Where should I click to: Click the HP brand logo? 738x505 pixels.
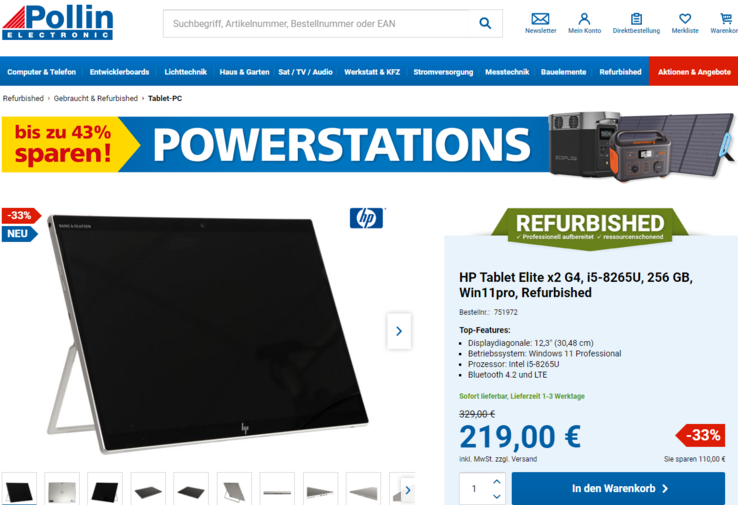pyautogui.click(x=366, y=218)
